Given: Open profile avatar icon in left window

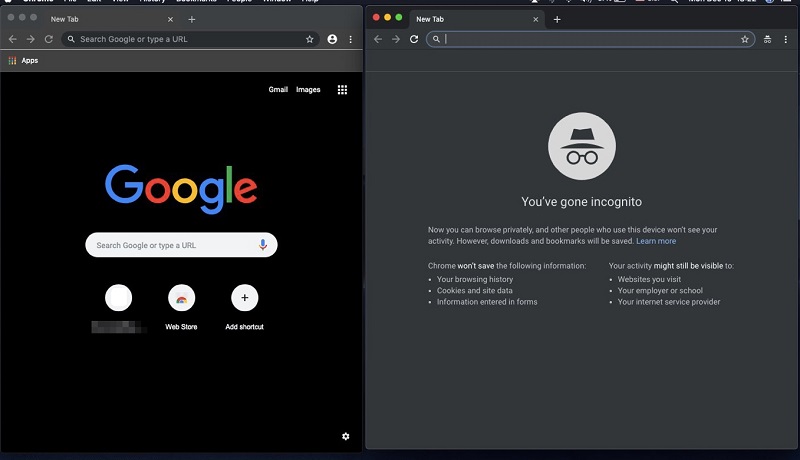Looking at the screenshot, I should point(332,39).
